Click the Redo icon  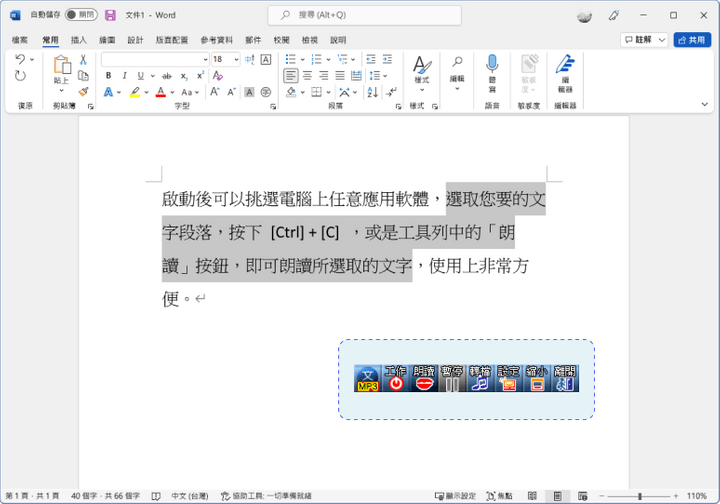(20, 76)
